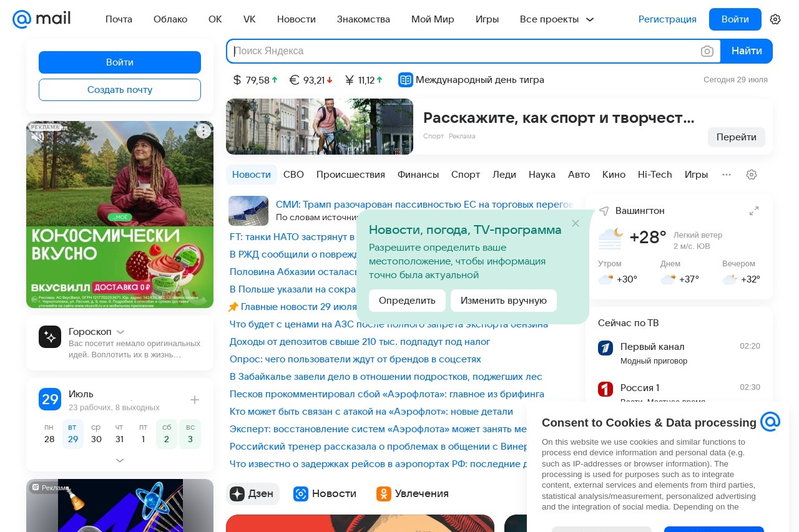Click the location arrow icon near Вашингтон
799x532 pixels.
coord(604,211)
